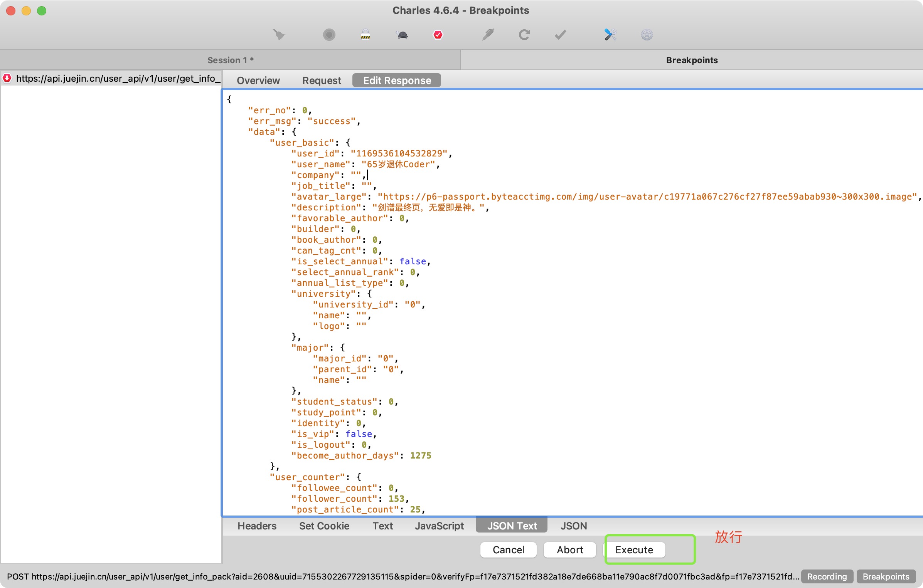Click the Recording status button
Viewport: 923px width, 588px height.
(827, 576)
